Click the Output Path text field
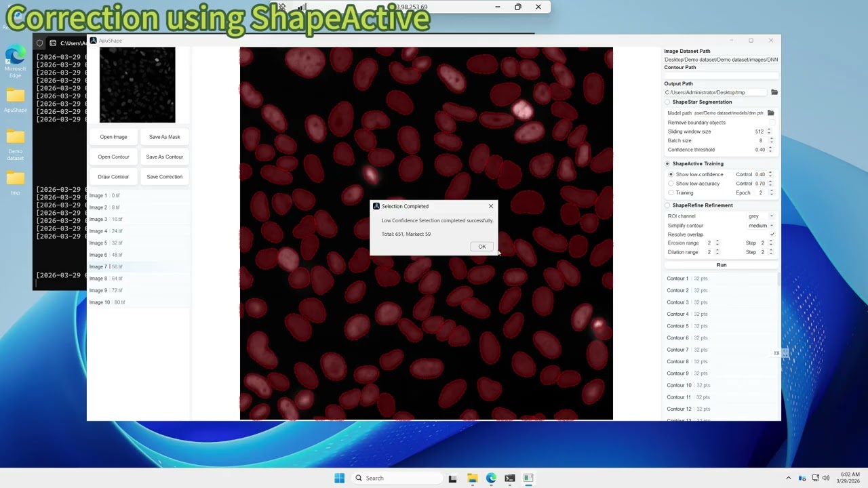 (x=715, y=92)
